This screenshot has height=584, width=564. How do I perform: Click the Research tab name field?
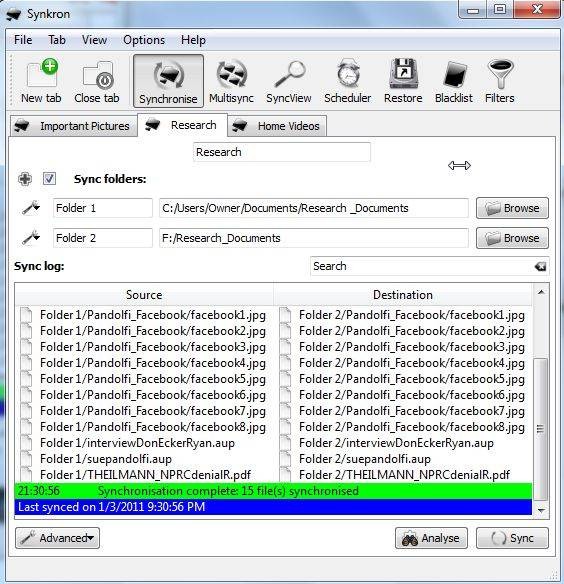[x=282, y=152]
